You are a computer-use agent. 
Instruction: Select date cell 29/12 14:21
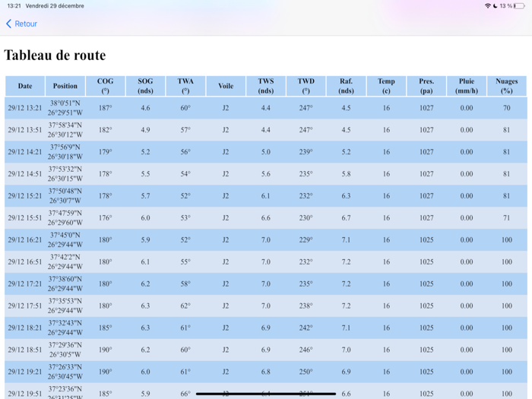pos(25,152)
